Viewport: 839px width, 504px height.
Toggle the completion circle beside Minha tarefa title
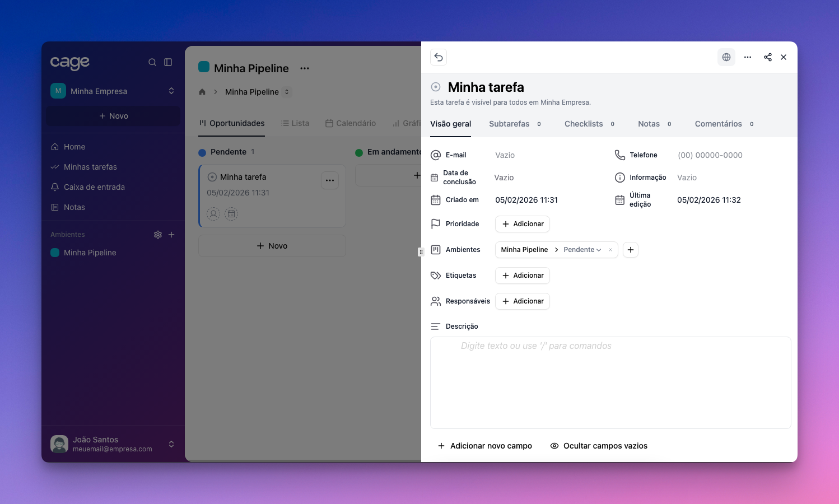pos(436,87)
